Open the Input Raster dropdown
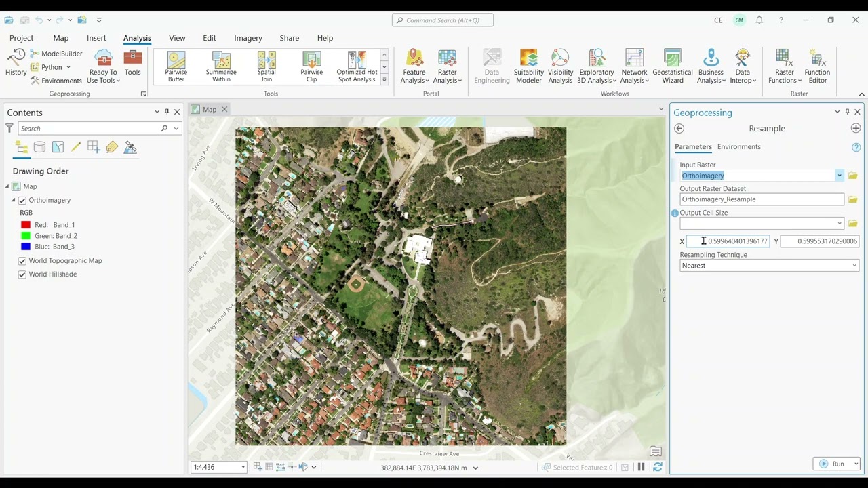Screen dimensions: 868x488 839,176
